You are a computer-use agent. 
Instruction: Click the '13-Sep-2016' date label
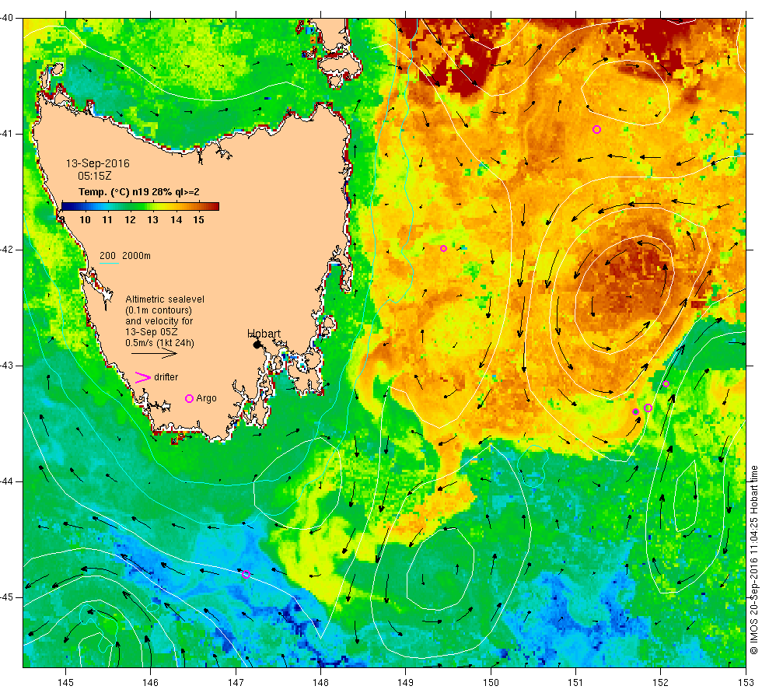pos(98,163)
